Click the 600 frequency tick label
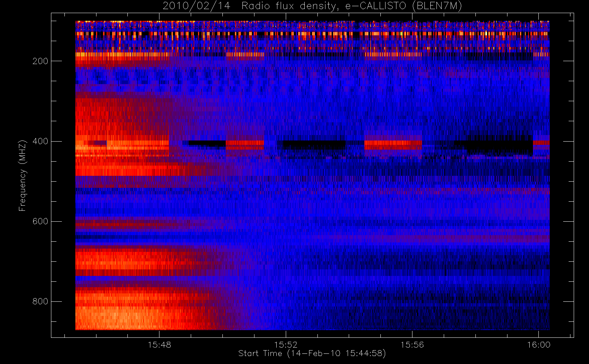589x364 pixels. click(x=40, y=221)
